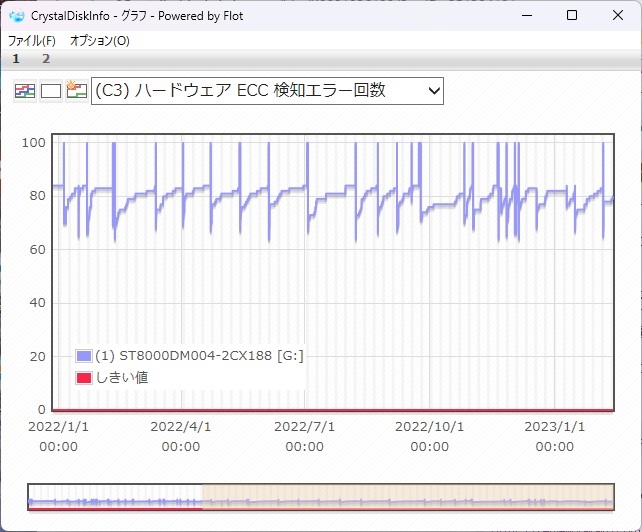The image size is (642, 532).
Task: Close the CrystalDiskInfo graph window
Action: (617, 16)
